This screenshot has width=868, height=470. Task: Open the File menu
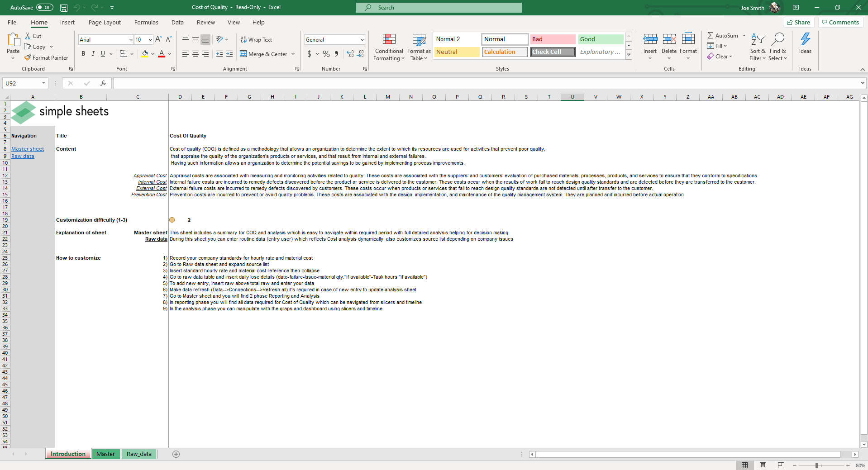12,22
